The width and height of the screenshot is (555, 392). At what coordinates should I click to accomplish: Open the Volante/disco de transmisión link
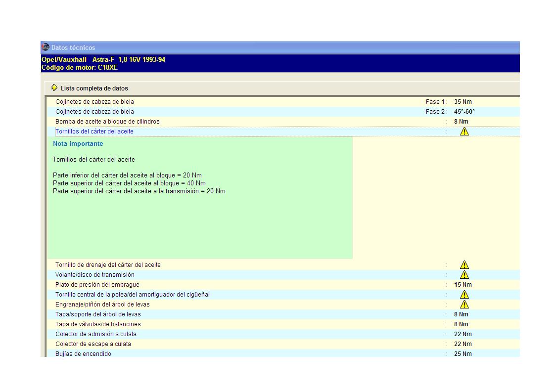pos(94,275)
